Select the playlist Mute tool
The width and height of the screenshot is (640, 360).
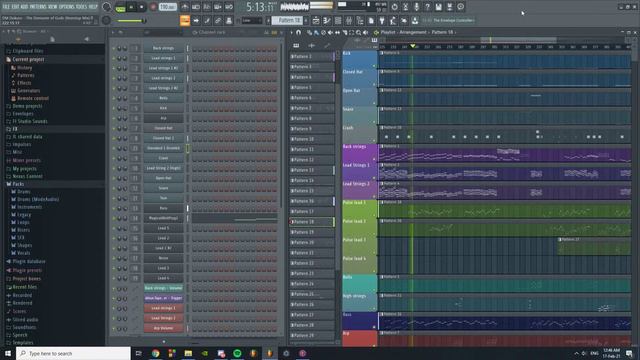tap(330, 32)
